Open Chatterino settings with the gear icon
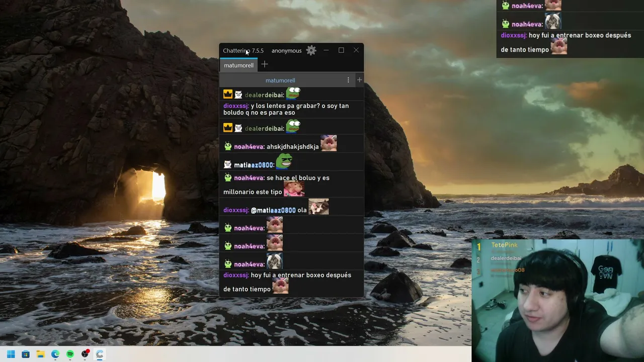This screenshot has width=644, height=362. point(311,50)
